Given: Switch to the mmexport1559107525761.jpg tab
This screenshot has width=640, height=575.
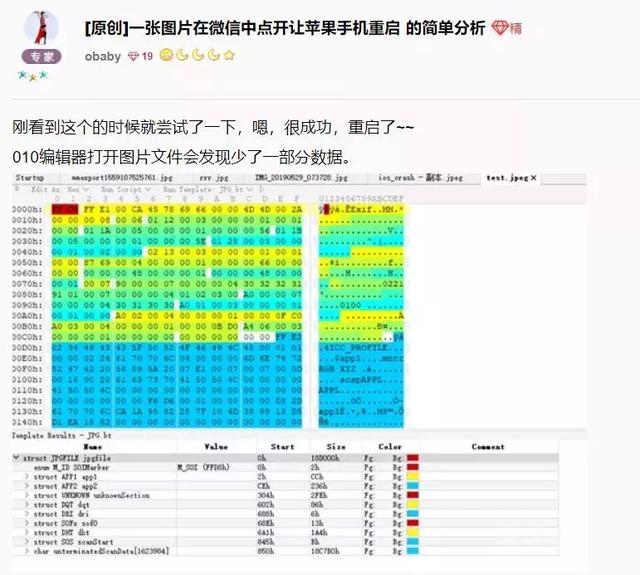Looking at the screenshot, I should point(122,178).
